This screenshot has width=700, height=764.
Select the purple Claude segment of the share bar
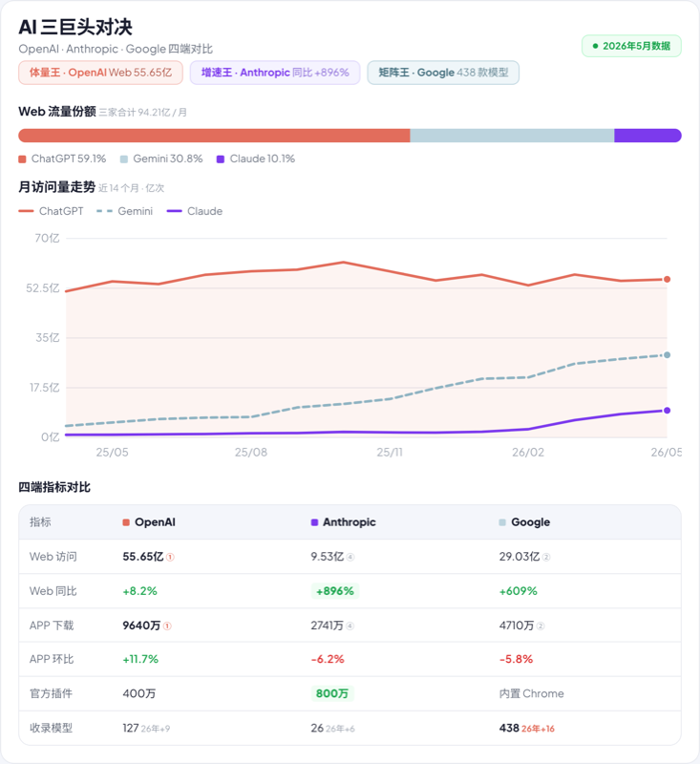pyautogui.click(x=647, y=136)
